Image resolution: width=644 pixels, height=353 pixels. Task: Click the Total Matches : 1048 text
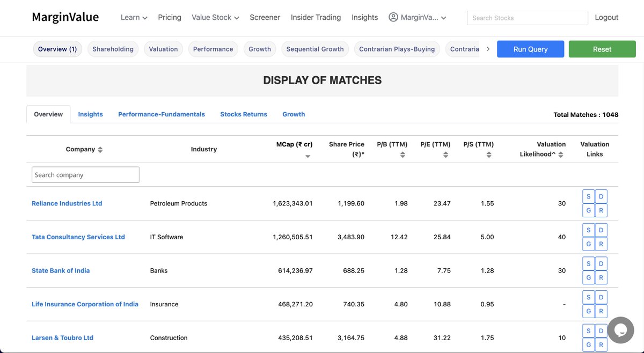click(586, 115)
